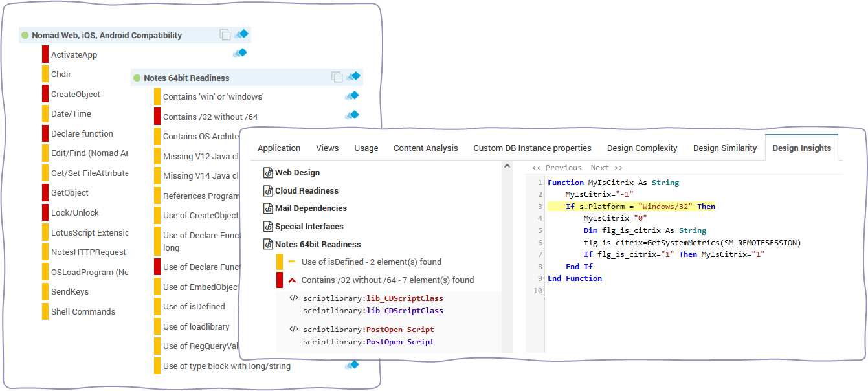Image resolution: width=868 pixels, height=391 pixels.
Task: Click the code file icon next to Cloud Readiness
Action: (268, 191)
